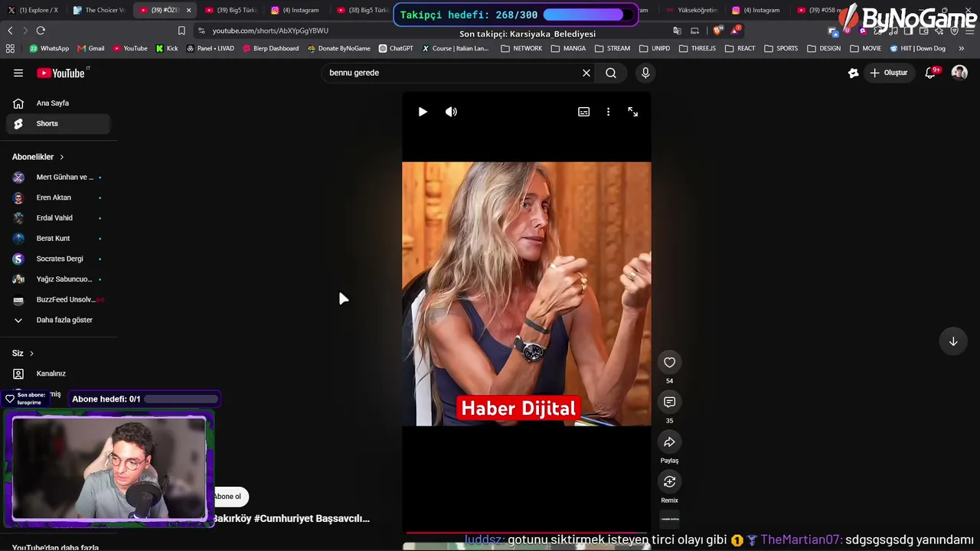The image size is (980, 551).
Task: Toggle captions on the Short
Action: 583,112
